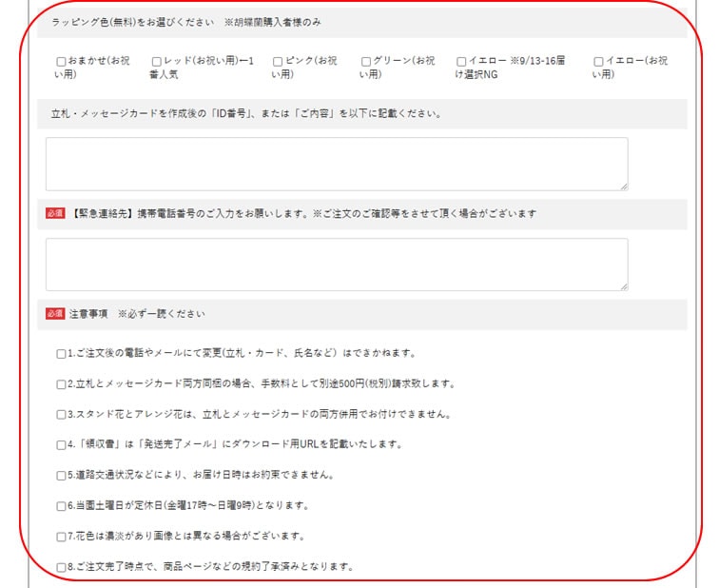Viewport: 719px width, 588px height.
Task: Accept notice 1 about no changes after ordering
Action: click(62, 354)
